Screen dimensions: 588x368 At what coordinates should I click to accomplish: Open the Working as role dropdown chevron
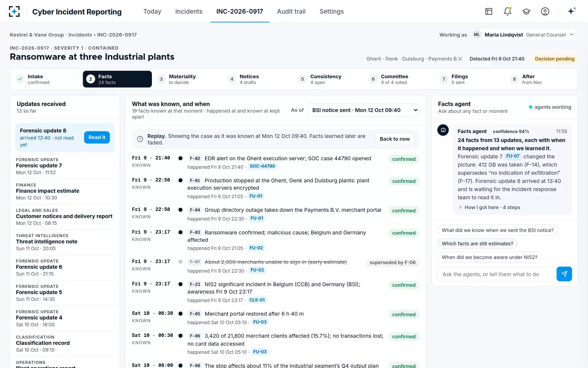[572, 35]
